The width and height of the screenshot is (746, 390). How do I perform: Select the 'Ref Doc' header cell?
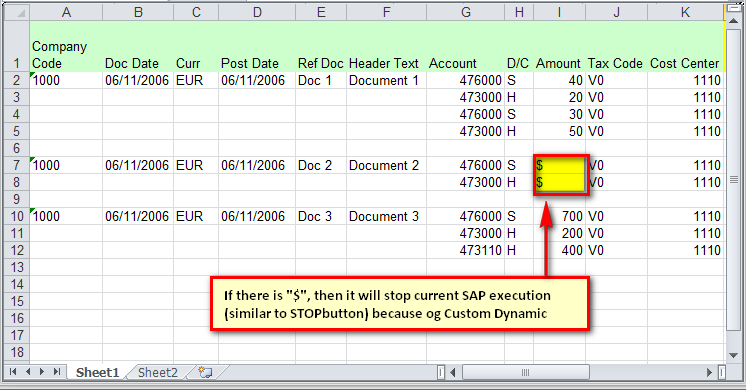coord(321,46)
